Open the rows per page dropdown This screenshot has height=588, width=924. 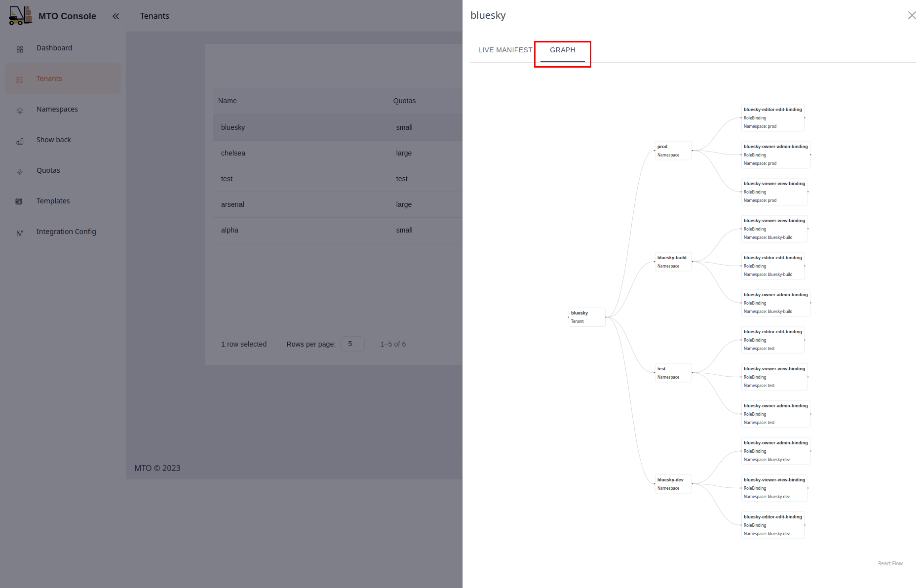point(352,344)
